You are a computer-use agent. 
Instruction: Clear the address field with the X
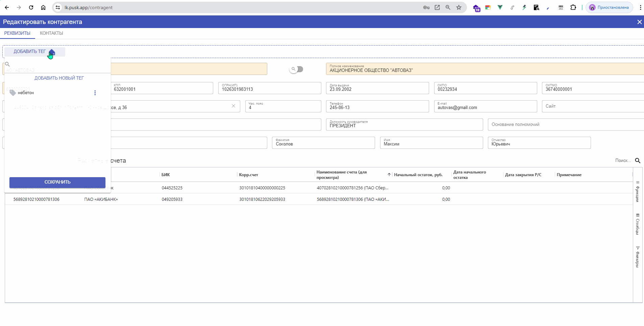pyautogui.click(x=233, y=106)
